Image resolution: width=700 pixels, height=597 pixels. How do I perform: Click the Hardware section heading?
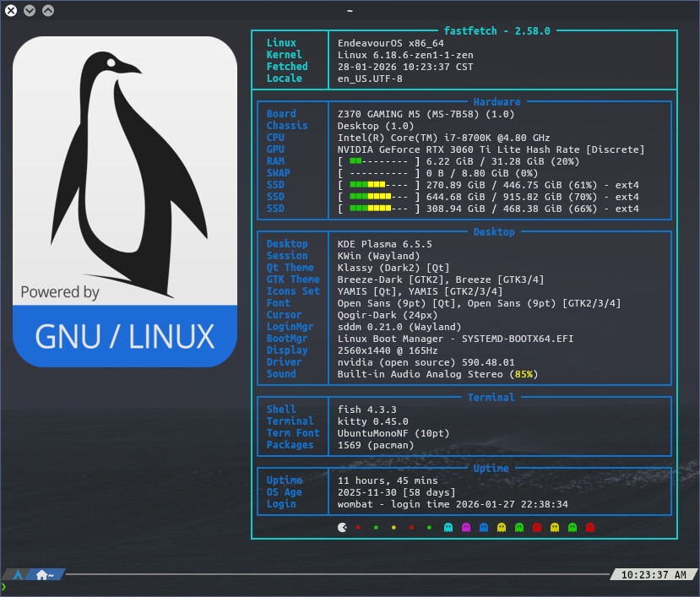[x=497, y=102]
